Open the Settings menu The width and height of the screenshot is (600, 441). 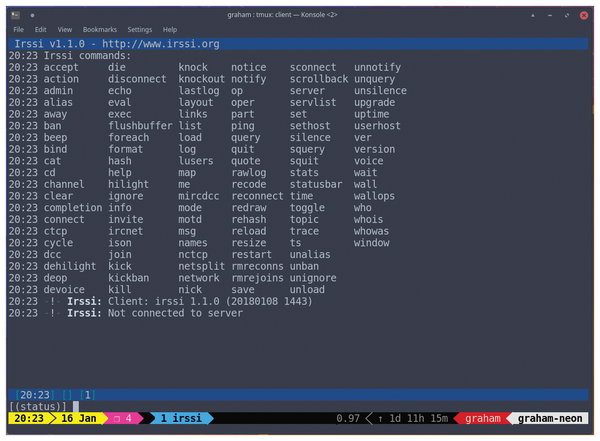140,29
